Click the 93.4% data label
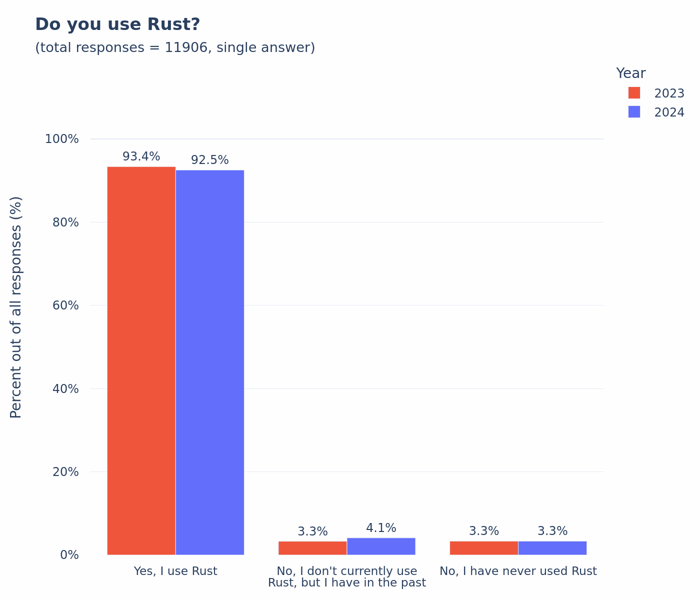 coord(141,156)
